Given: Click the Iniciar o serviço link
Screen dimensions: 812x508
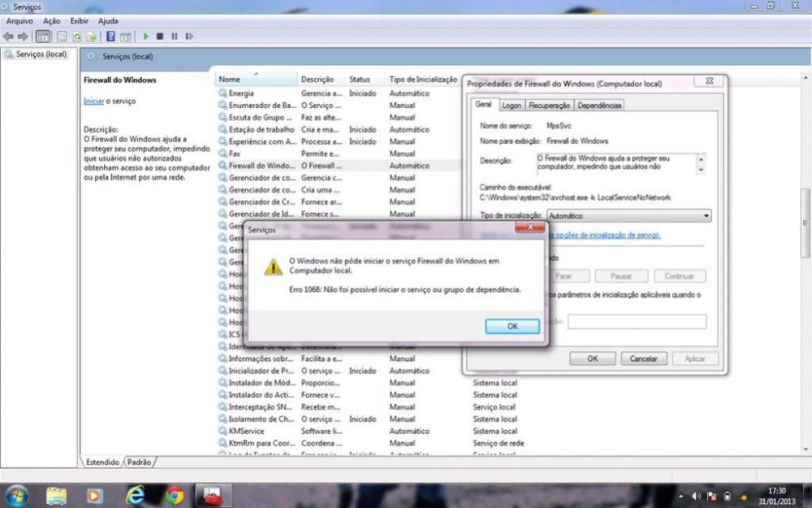Looking at the screenshot, I should point(93,101).
